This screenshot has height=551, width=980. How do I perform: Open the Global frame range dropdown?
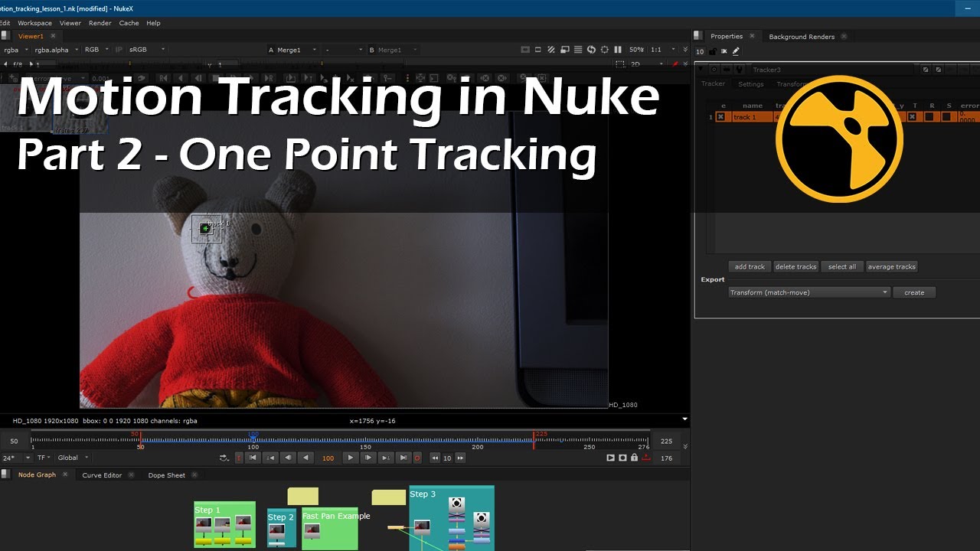(x=73, y=458)
